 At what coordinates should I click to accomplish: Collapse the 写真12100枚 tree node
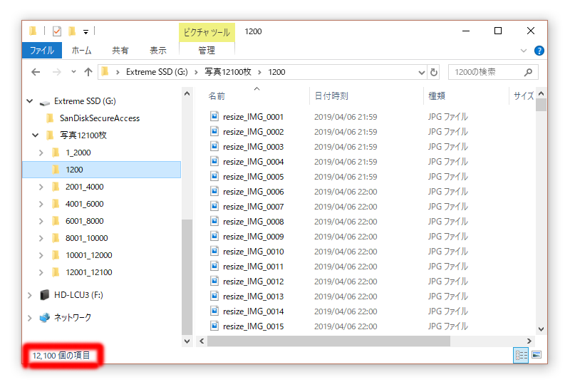(35, 135)
